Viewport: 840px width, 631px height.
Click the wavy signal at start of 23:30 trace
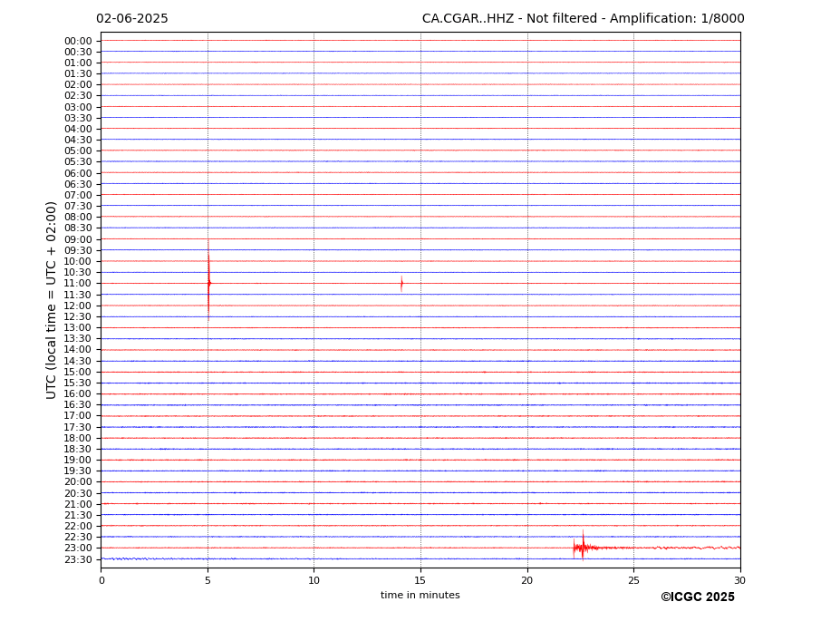[x=126, y=558]
